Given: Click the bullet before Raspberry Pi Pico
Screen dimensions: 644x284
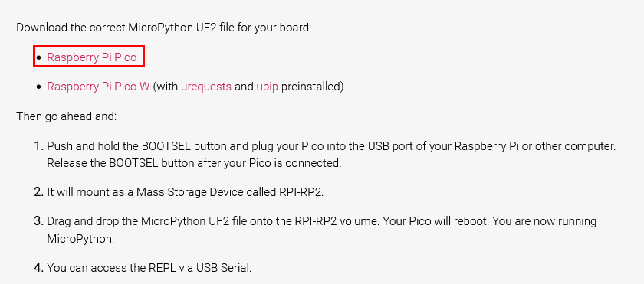Looking at the screenshot, I should tap(38, 57).
